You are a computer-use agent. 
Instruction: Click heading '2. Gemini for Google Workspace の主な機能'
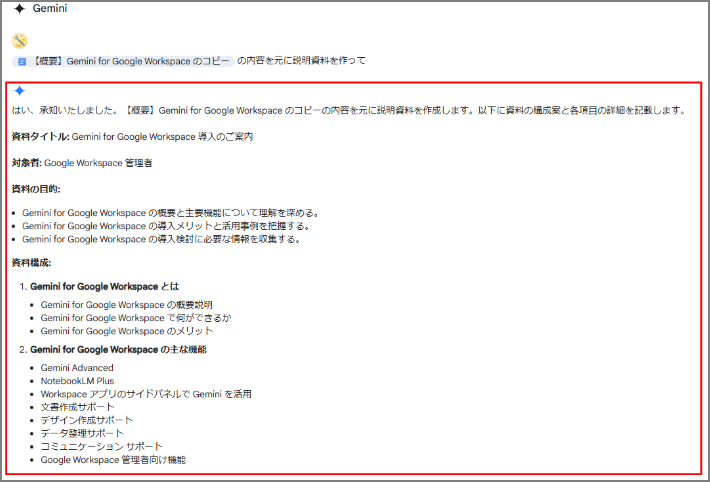tap(113, 349)
